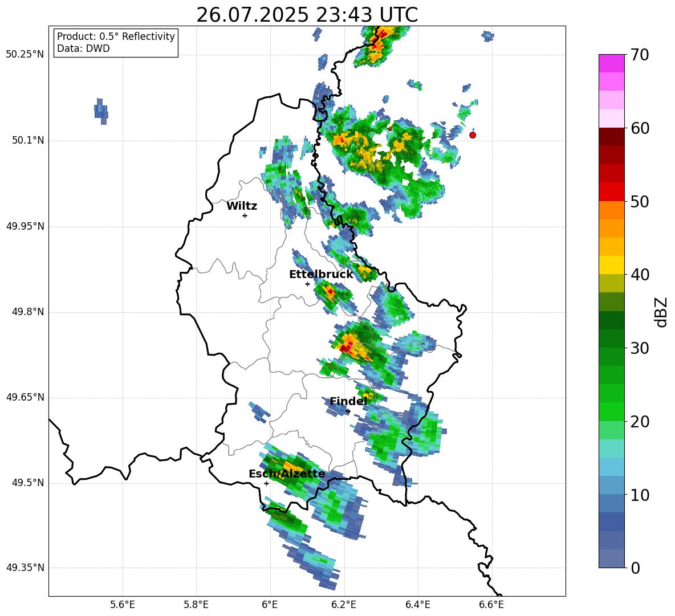Click the Ettelbruck city label

(321, 275)
